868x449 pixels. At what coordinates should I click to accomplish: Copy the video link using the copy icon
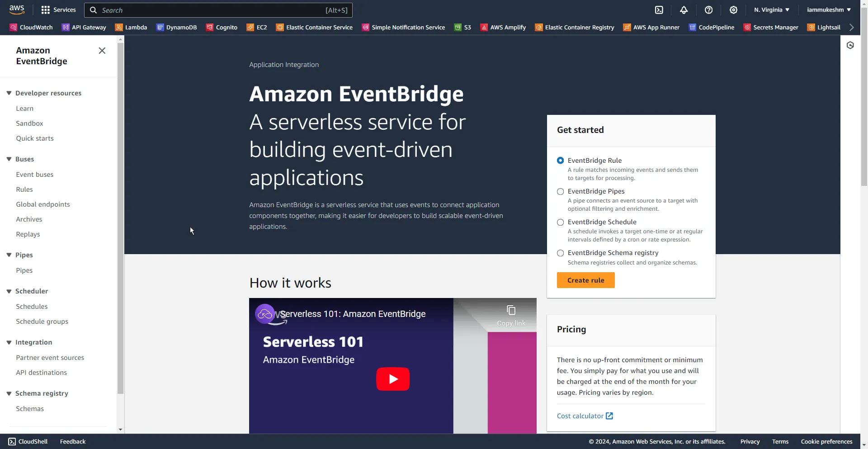511,310
